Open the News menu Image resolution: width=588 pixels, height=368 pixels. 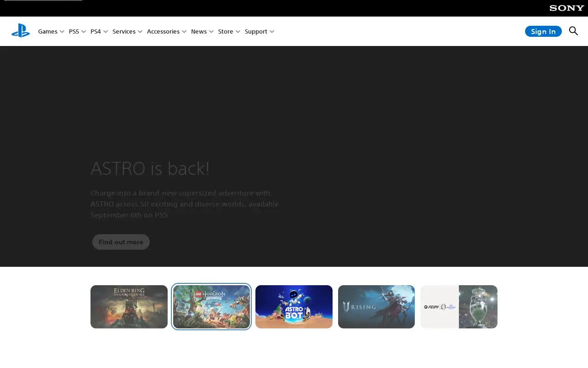pyautogui.click(x=199, y=31)
